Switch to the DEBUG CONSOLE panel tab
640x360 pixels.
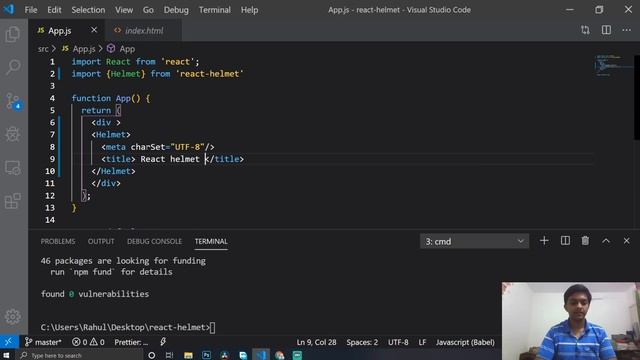154,241
